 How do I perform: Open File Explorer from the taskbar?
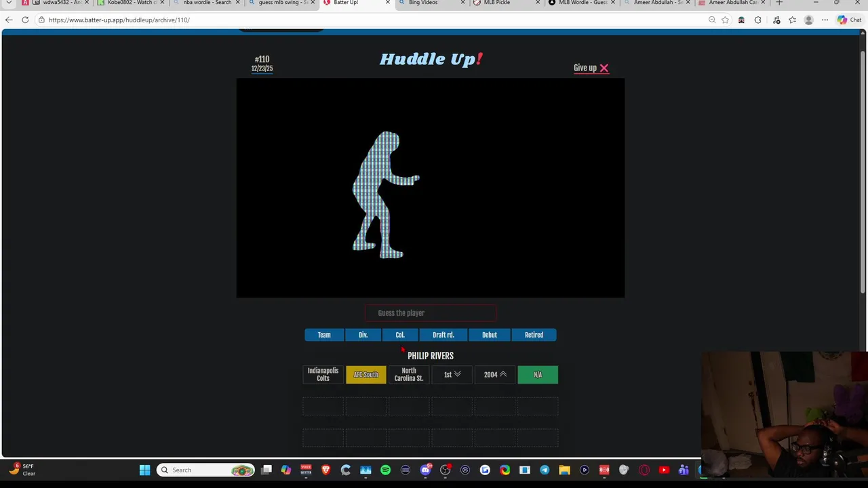564,470
